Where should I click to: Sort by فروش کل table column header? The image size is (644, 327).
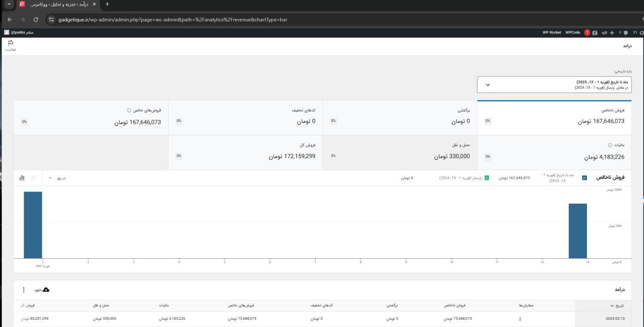27,306
